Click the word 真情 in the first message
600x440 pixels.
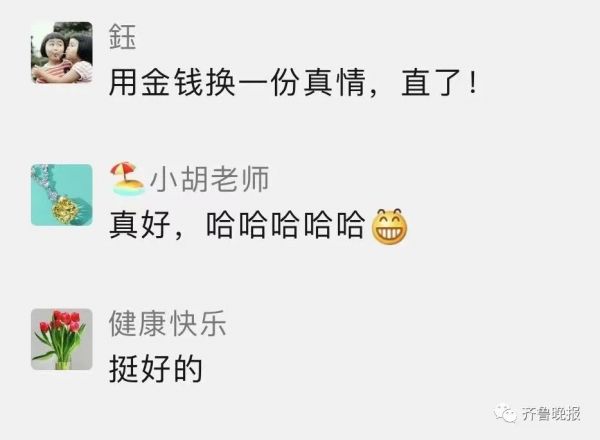click(x=335, y=82)
